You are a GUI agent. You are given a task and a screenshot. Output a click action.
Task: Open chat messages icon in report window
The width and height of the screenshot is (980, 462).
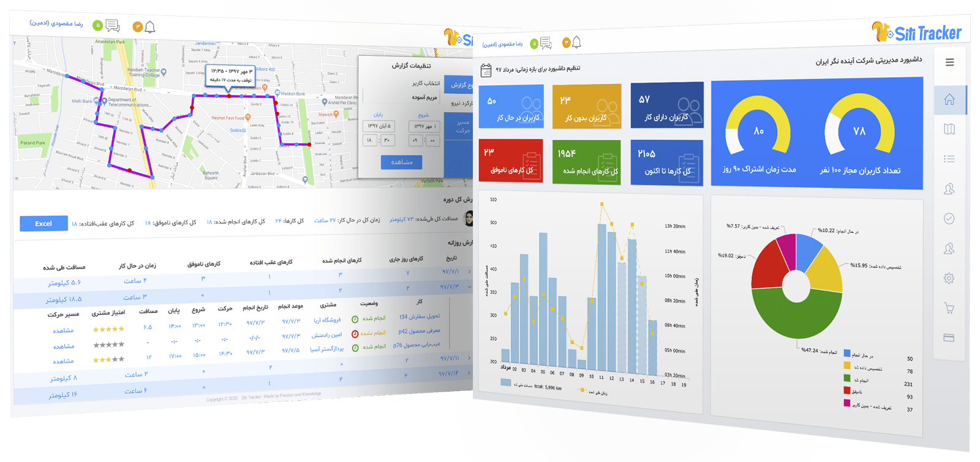113,26
